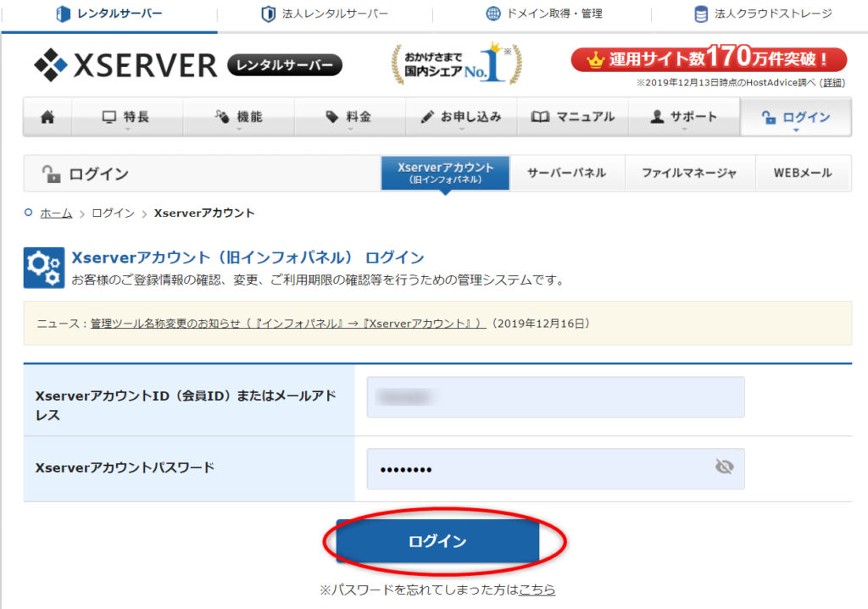Open the 管理ツール名称変更のお知らせ news link
The width and height of the screenshot is (868, 609).
[x=288, y=324]
